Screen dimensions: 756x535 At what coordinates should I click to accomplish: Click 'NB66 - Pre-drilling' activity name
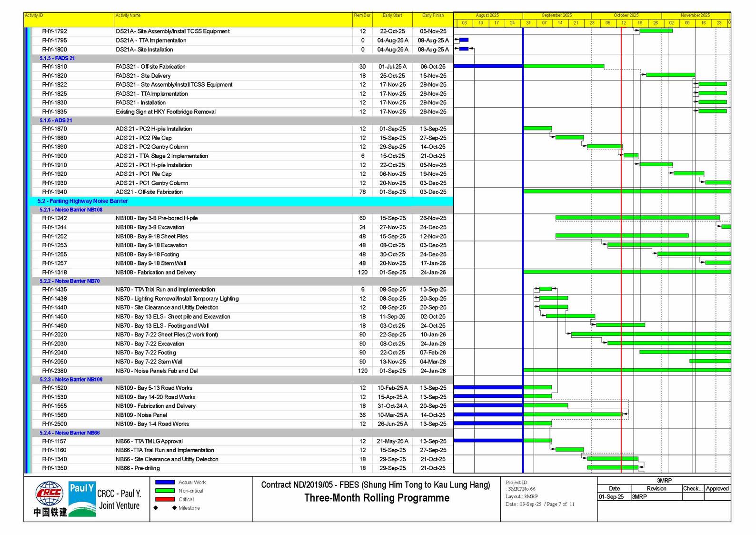coord(139,468)
